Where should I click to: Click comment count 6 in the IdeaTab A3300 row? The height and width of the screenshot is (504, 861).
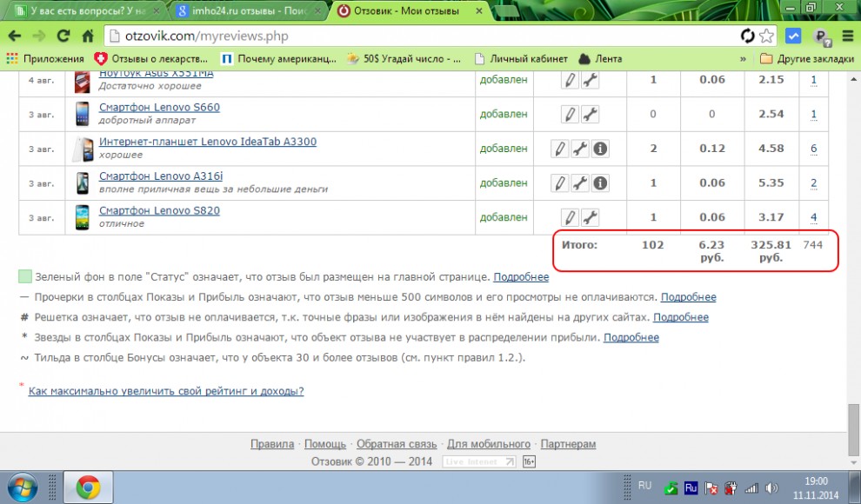coord(814,149)
